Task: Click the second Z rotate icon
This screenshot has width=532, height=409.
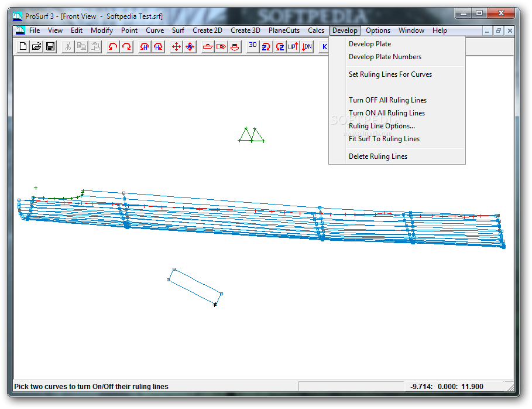Action: 280,46
